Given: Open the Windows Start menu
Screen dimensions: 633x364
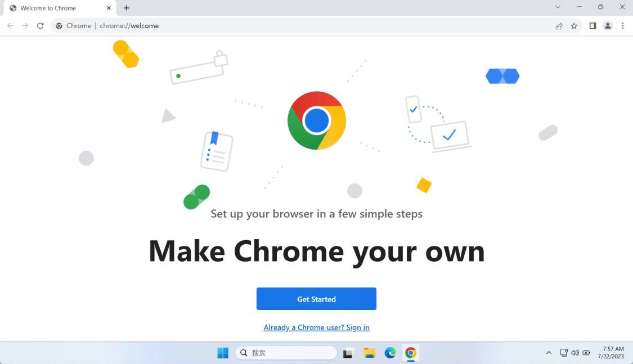Looking at the screenshot, I should point(223,353).
